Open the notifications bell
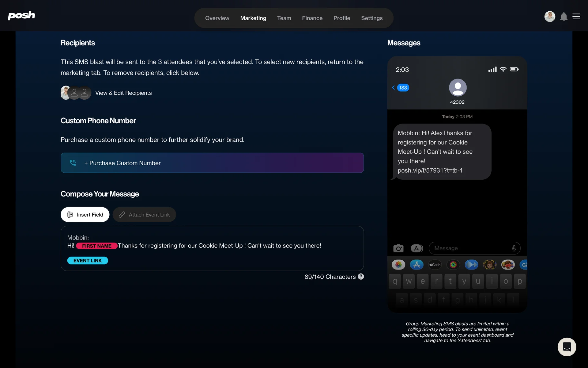 pyautogui.click(x=563, y=17)
